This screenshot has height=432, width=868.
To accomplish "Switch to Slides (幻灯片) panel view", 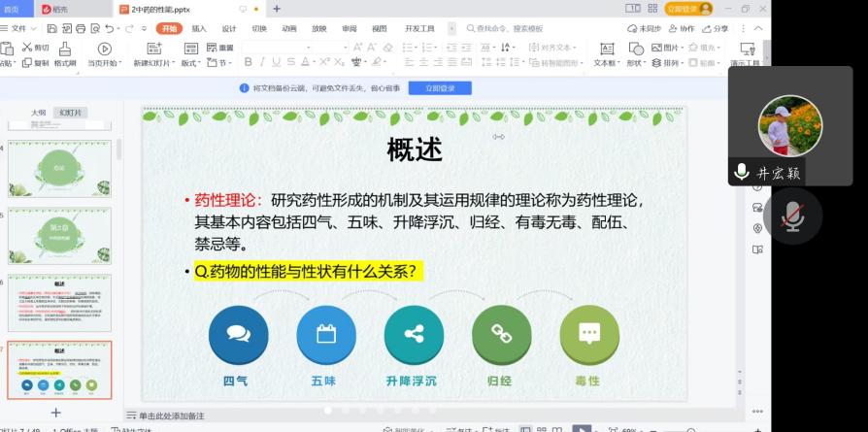I will click(x=71, y=113).
